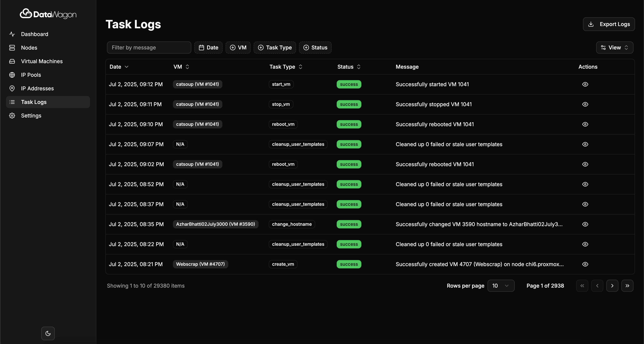
Task: Navigate to IP Pools page
Action: 31,75
